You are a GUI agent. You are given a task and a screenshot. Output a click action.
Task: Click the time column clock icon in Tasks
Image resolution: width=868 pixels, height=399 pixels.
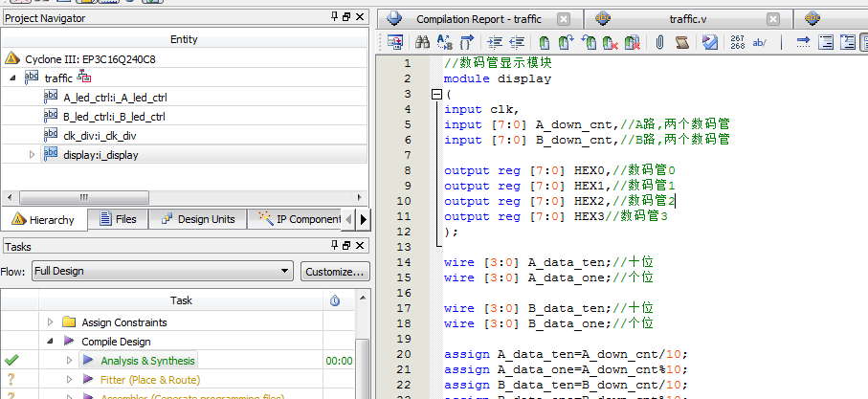(x=335, y=300)
